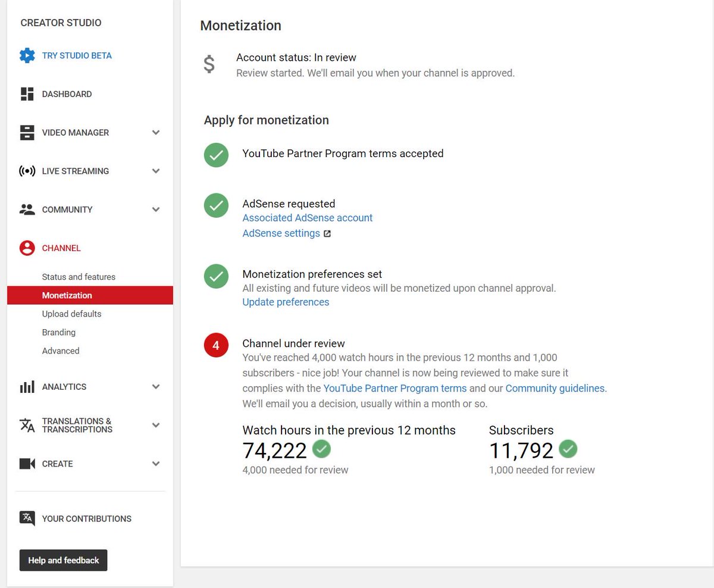
Task: Open the AdSense settings link
Action: tap(281, 233)
